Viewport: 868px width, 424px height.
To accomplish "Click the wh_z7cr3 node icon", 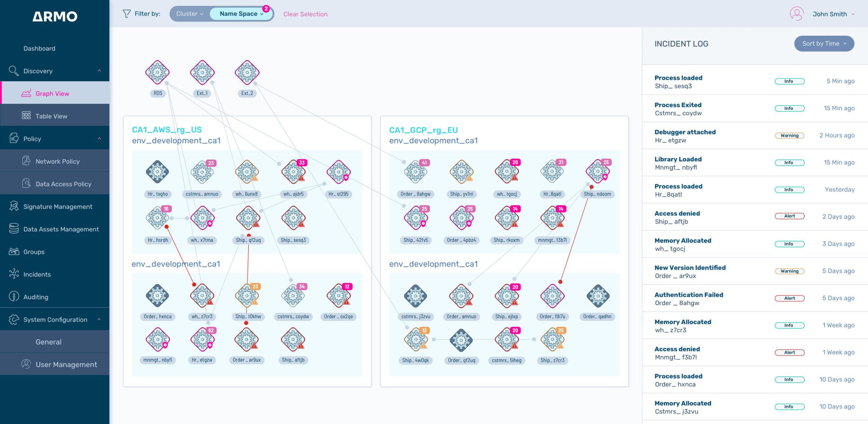I will (202, 296).
